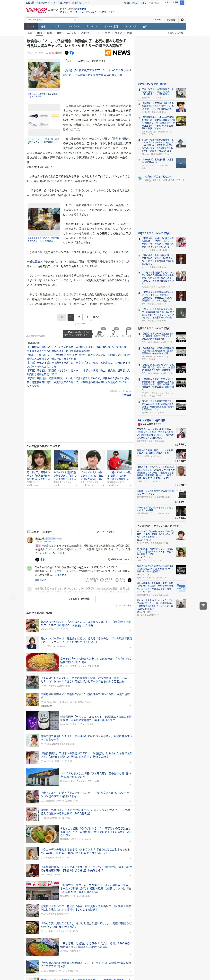Open ランキング navigation tab
The width and height of the screenshot is (210, 980).
pos(130,27)
